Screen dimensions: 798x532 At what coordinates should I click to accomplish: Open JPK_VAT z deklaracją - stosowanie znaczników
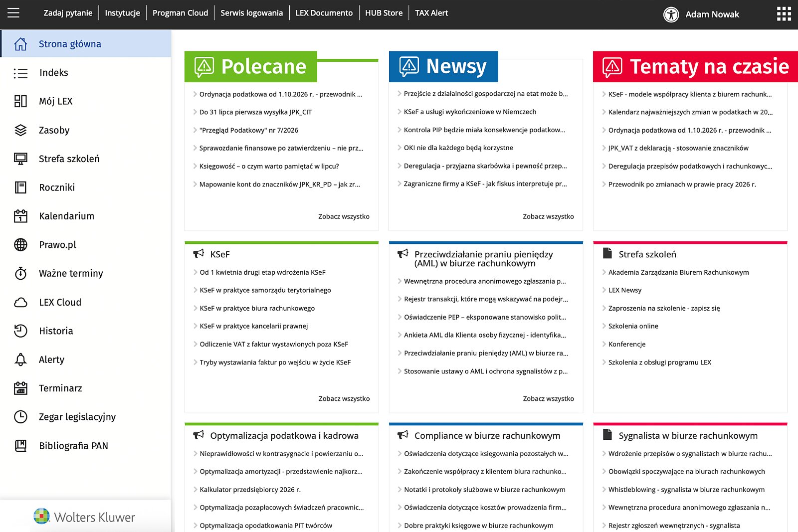click(x=678, y=148)
